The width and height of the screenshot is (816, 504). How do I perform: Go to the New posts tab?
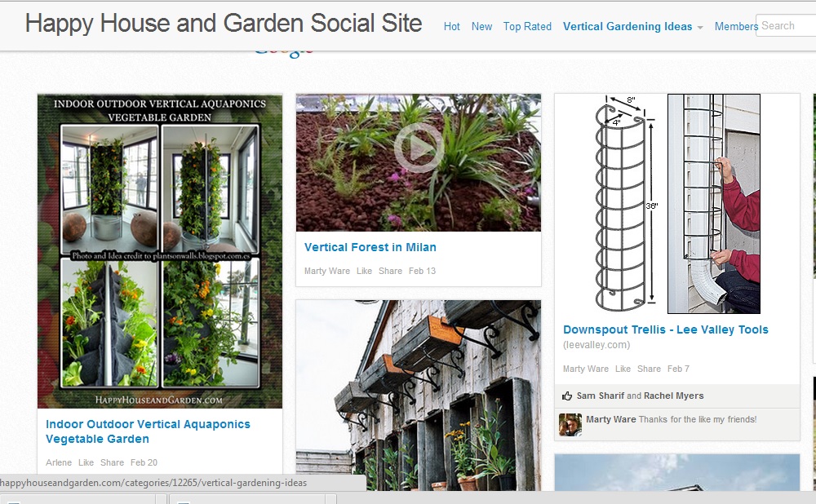[482, 27]
